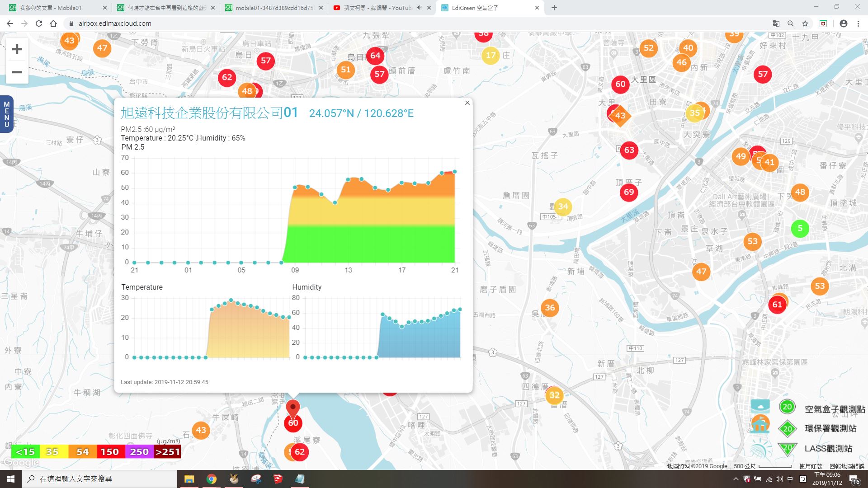Screen dimensions: 868x488
Task: Mute the YouTube tab speaker icon
Action: point(419,8)
